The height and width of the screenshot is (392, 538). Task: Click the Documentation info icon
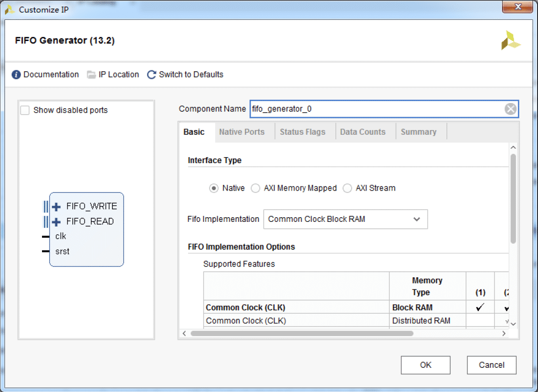click(x=16, y=75)
